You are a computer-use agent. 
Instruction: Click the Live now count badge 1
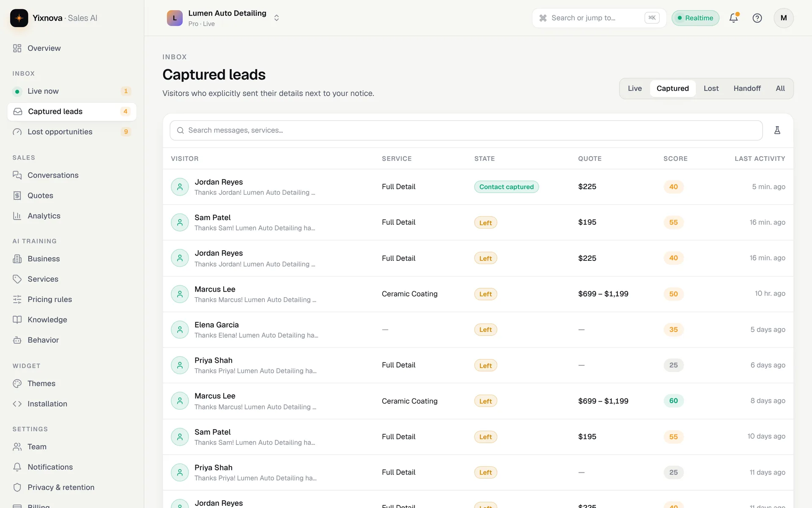point(126,91)
